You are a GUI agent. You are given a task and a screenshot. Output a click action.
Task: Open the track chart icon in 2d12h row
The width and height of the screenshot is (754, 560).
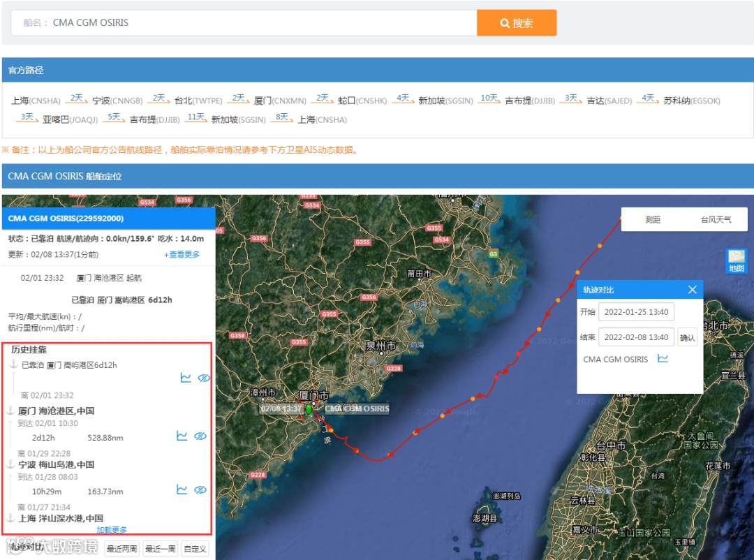[182, 436]
